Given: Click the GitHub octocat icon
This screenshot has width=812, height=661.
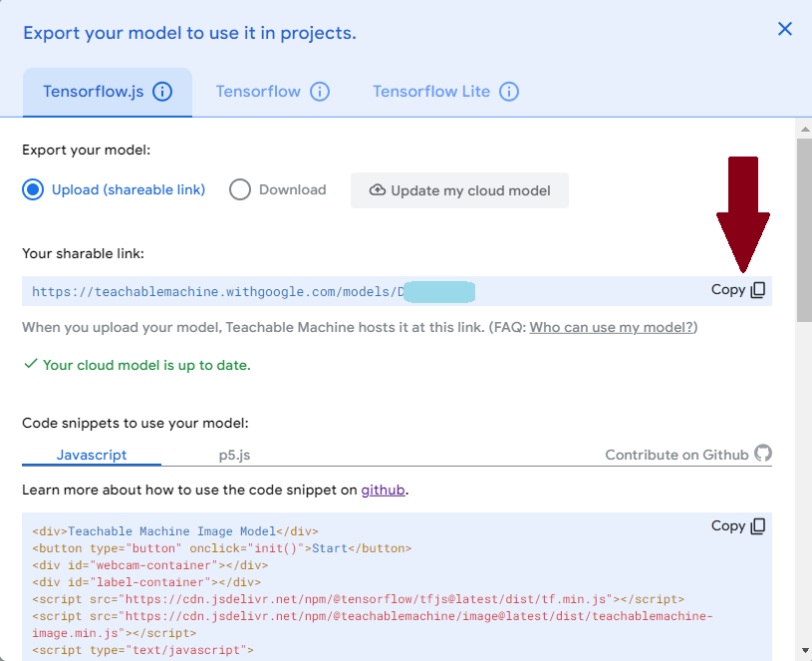Looking at the screenshot, I should (x=763, y=454).
